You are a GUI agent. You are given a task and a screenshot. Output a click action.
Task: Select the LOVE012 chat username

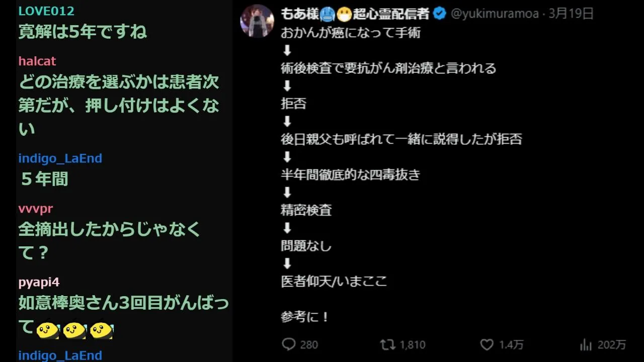(x=46, y=11)
